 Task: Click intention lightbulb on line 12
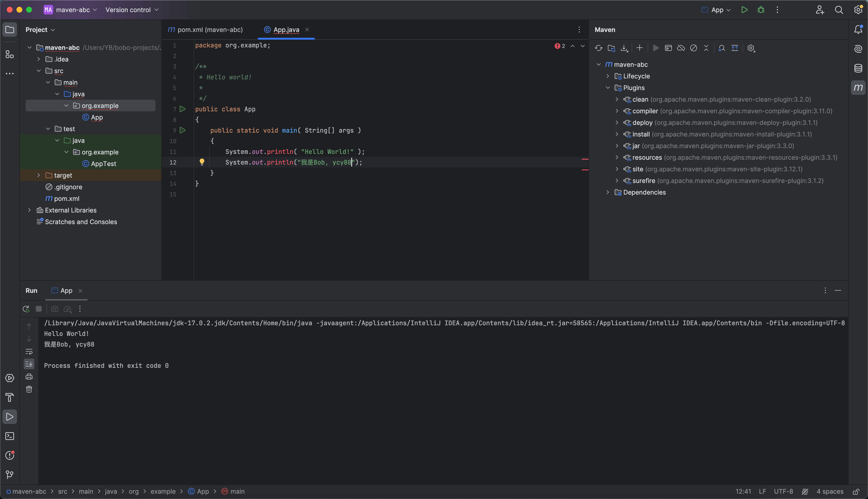[x=202, y=162]
